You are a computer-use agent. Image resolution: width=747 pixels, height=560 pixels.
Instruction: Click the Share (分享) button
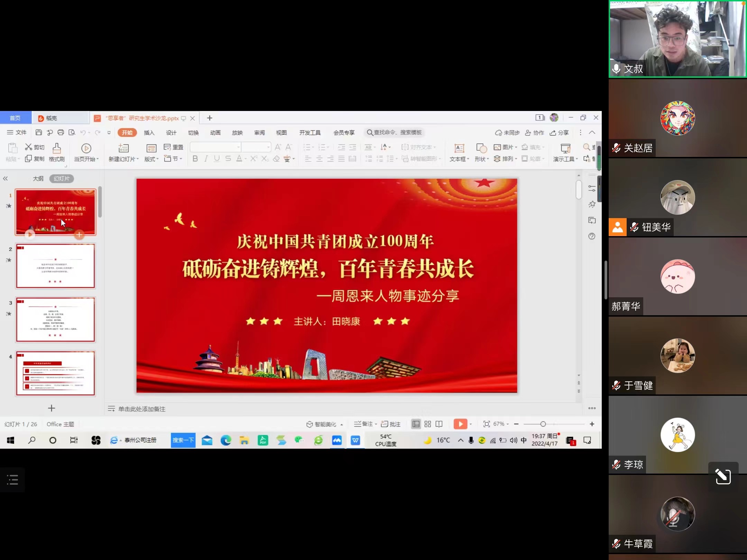tap(560, 132)
